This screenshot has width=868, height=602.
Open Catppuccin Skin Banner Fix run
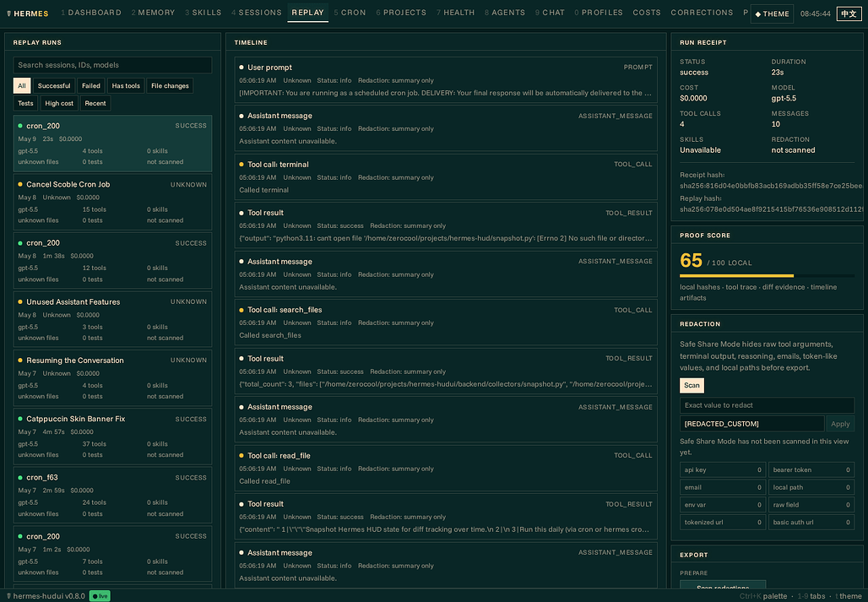pyautogui.click(x=112, y=437)
